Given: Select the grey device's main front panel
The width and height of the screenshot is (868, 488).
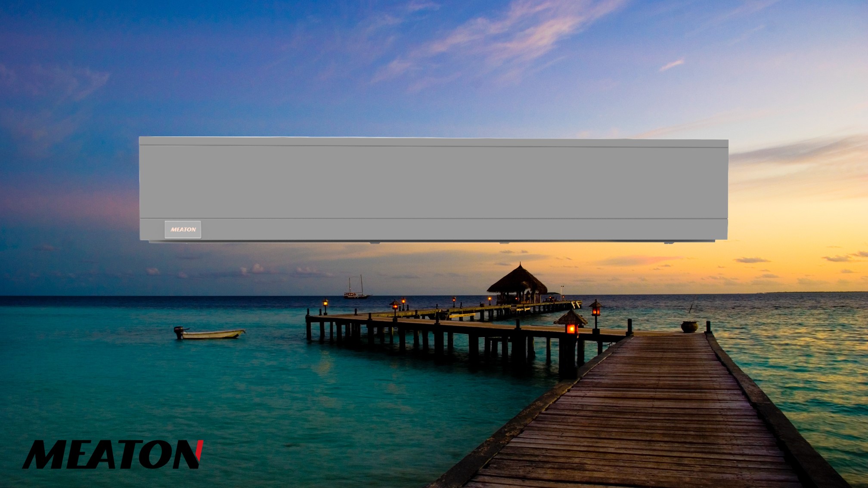Looking at the screenshot, I should (434, 182).
